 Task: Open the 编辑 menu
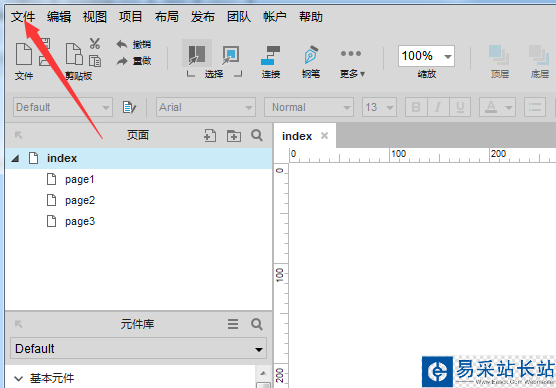59,17
